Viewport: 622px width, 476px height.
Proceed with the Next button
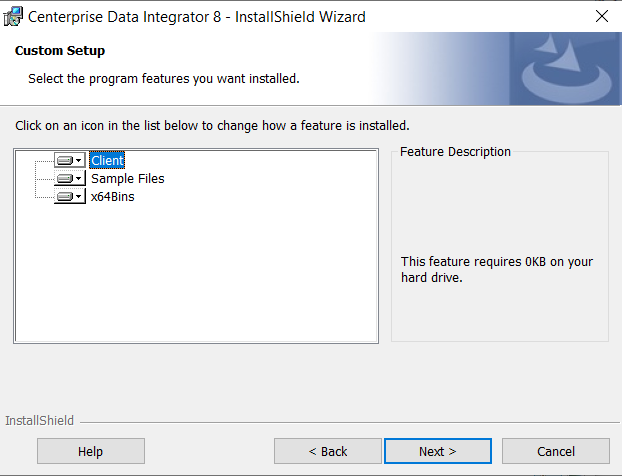437,451
